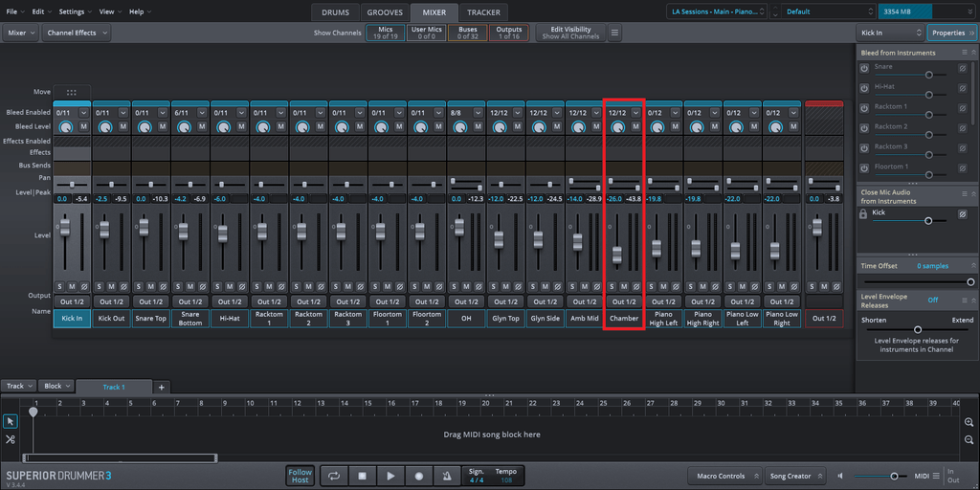Mute the Hi-Hat channel

pos(230,286)
